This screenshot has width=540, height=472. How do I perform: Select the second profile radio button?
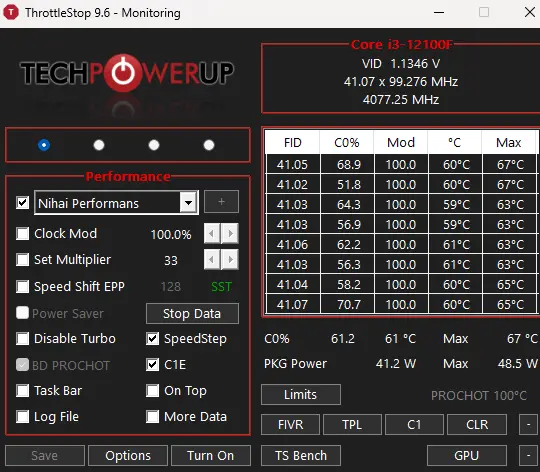coord(99,145)
